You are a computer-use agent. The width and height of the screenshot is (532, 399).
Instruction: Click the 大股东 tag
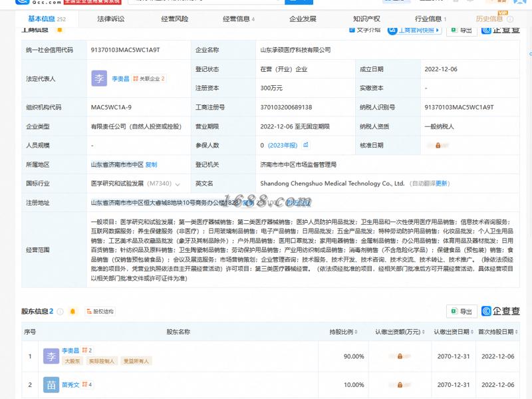72,361
